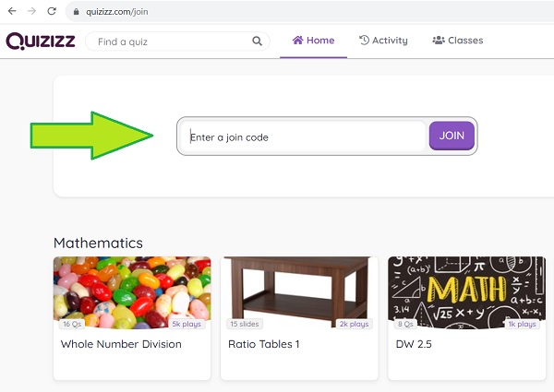Image resolution: width=554 pixels, height=392 pixels.
Task: Focus the Enter a join code field
Action: (305, 137)
